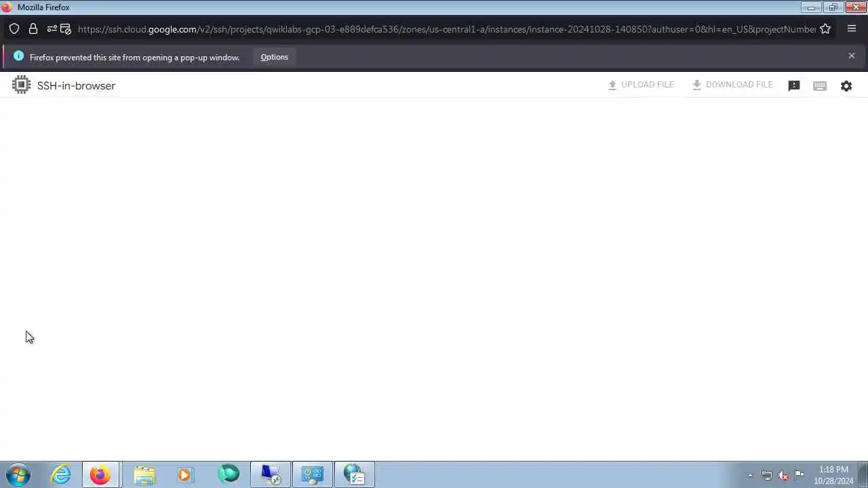Click the site security padlock icon
Viewport: 868px width, 488px height.
[33, 28]
